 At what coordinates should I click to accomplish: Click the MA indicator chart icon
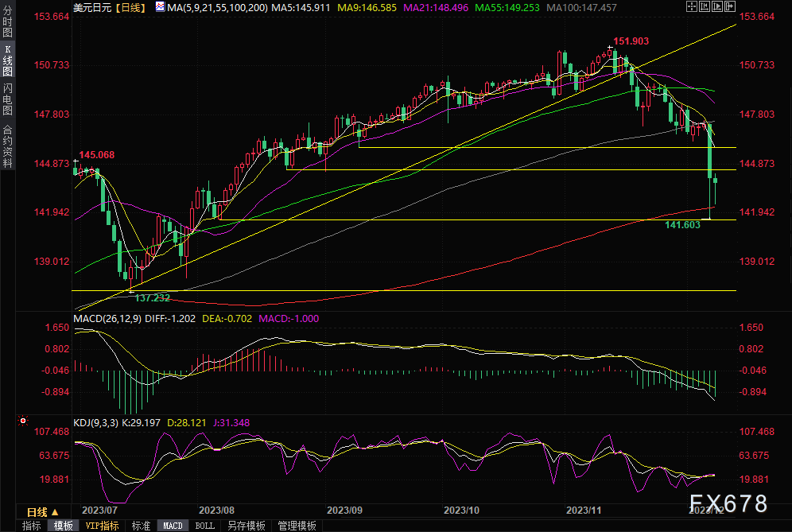(x=160, y=7)
